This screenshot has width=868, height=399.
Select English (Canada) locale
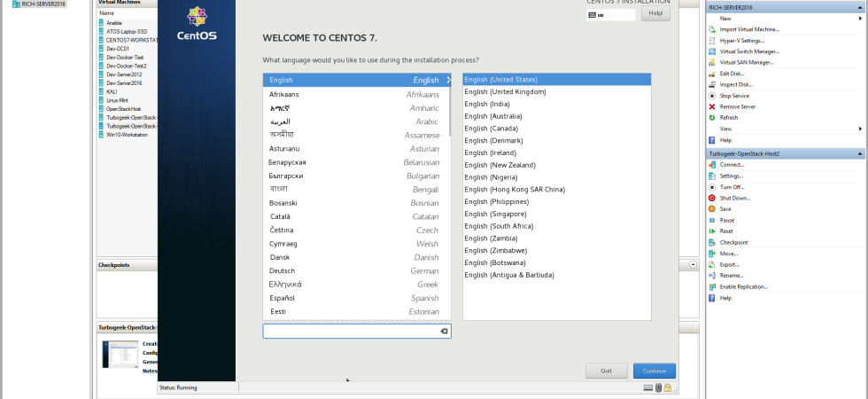[x=557, y=128]
